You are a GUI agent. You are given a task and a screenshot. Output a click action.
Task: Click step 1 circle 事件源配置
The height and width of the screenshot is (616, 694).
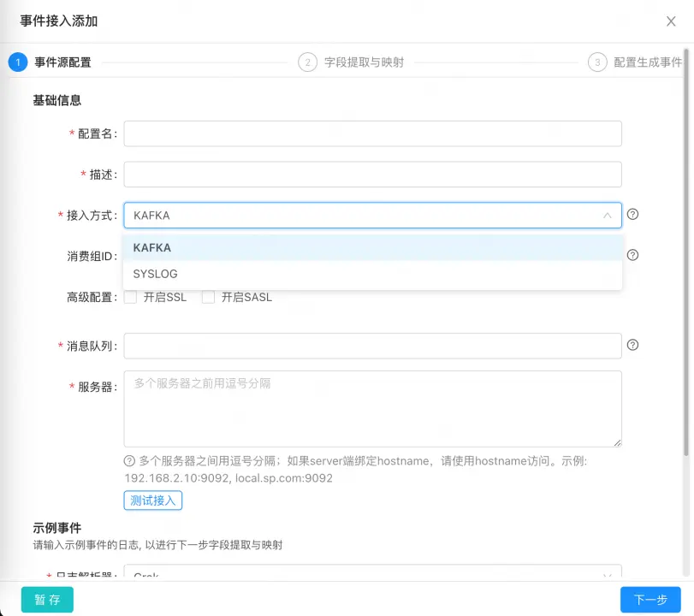[18, 62]
